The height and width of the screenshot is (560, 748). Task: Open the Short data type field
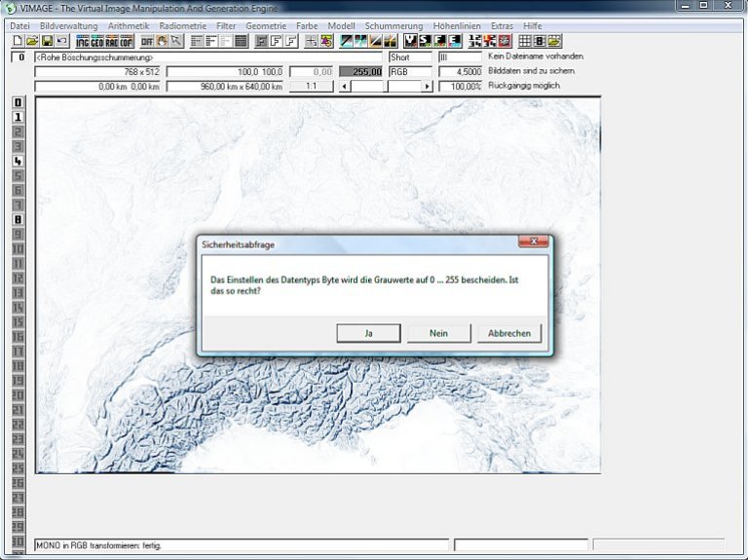tap(409, 57)
